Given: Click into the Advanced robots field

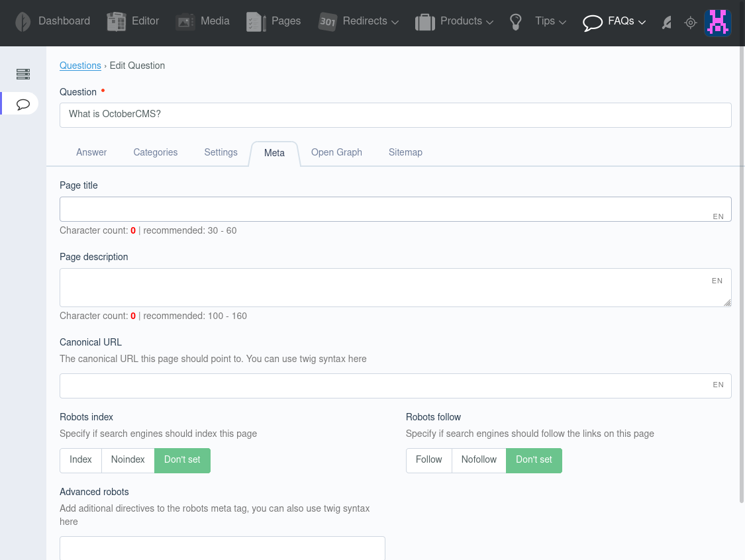Looking at the screenshot, I should 223,548.
